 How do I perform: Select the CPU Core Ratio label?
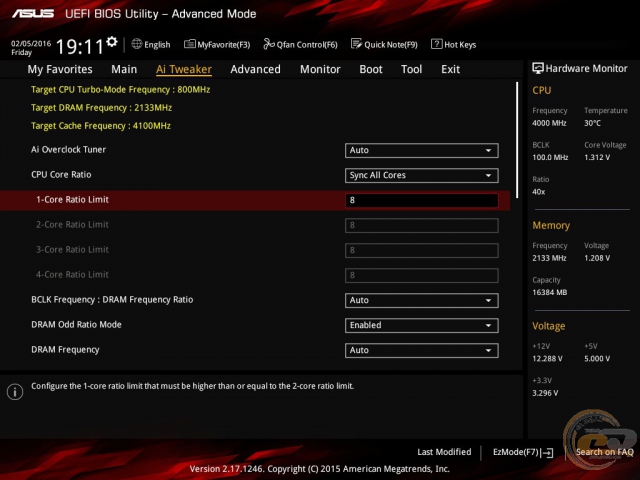[61, 175]
